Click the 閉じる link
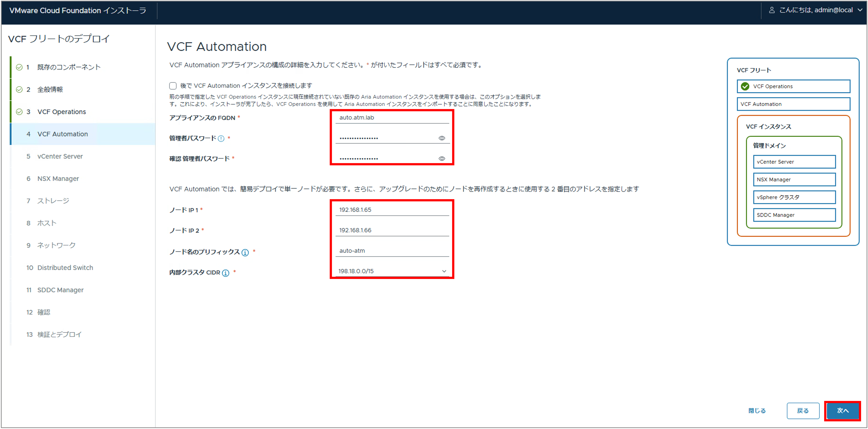 point(757,411)
